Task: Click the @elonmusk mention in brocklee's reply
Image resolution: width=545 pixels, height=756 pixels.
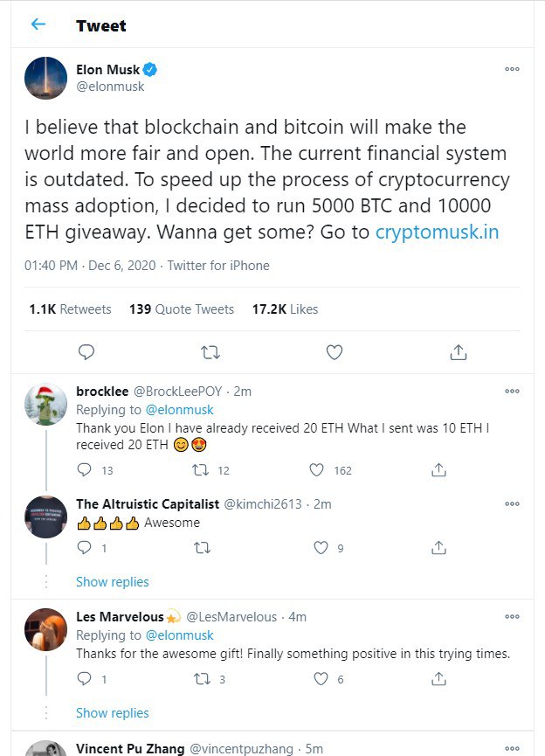Action: [x=180, y=410]
